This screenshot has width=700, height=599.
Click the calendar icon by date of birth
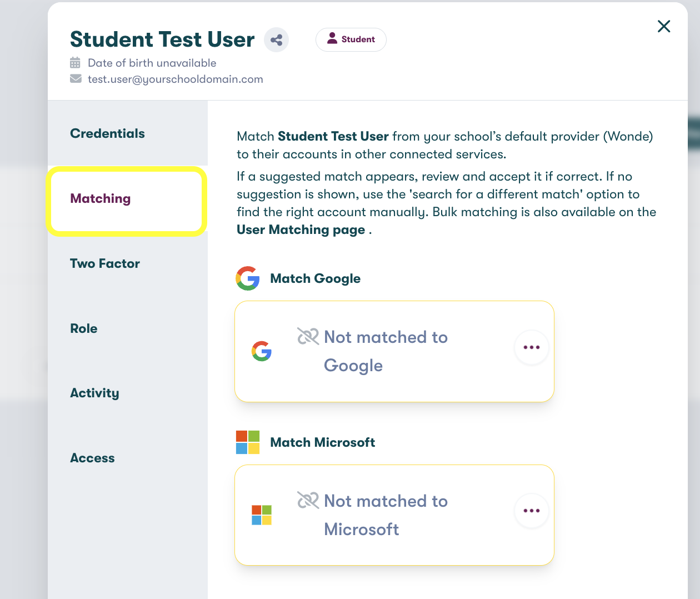tap(76, 63)
